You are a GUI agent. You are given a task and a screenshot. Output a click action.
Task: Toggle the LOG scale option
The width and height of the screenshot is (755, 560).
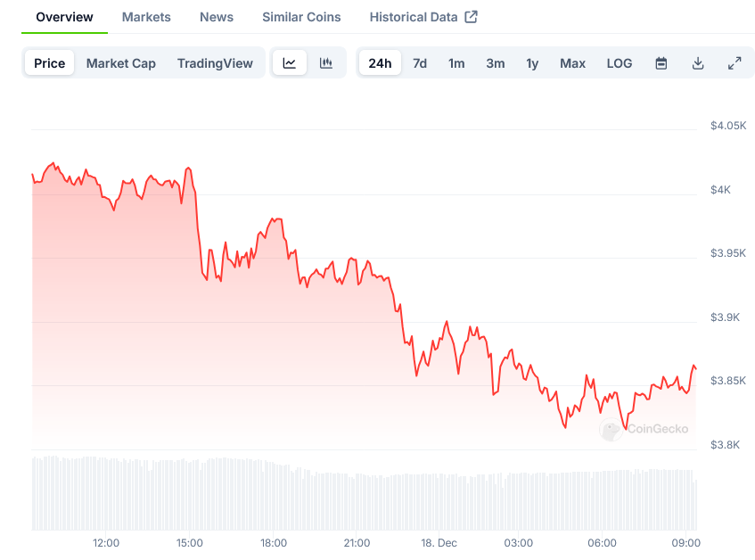620,63
